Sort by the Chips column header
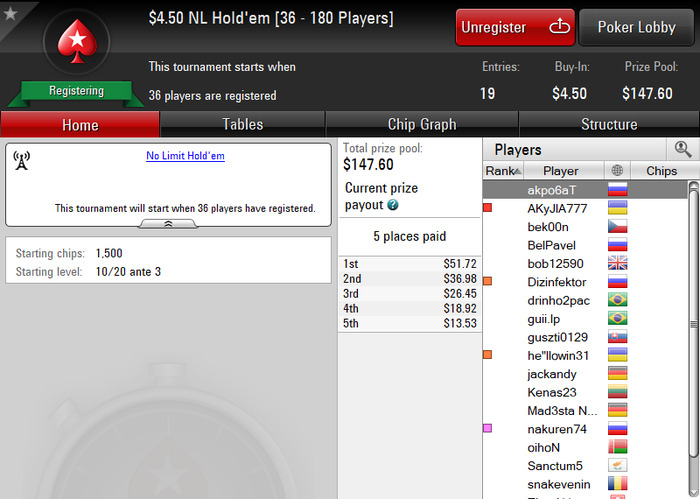The image size is (700, 499). pyautogui.click(x=662, y=170)
